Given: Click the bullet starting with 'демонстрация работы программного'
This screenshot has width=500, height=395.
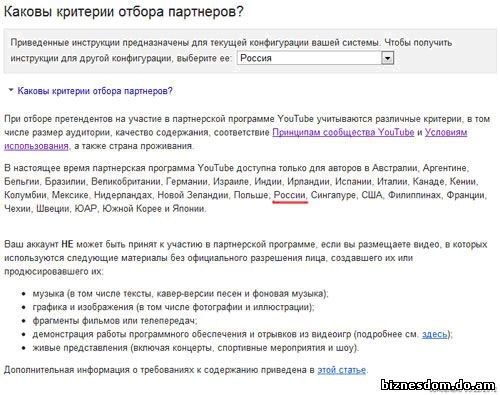Looking at the screenshot, I should (242, 334).
